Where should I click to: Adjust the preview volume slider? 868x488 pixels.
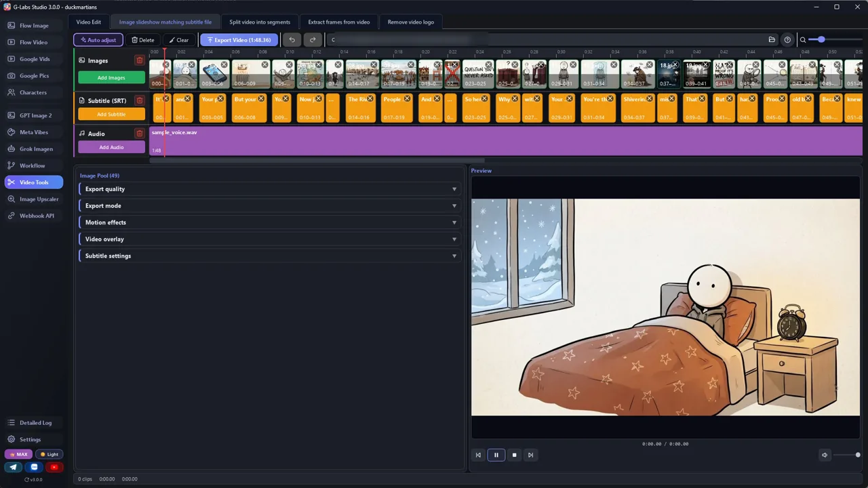coord(846,455)
